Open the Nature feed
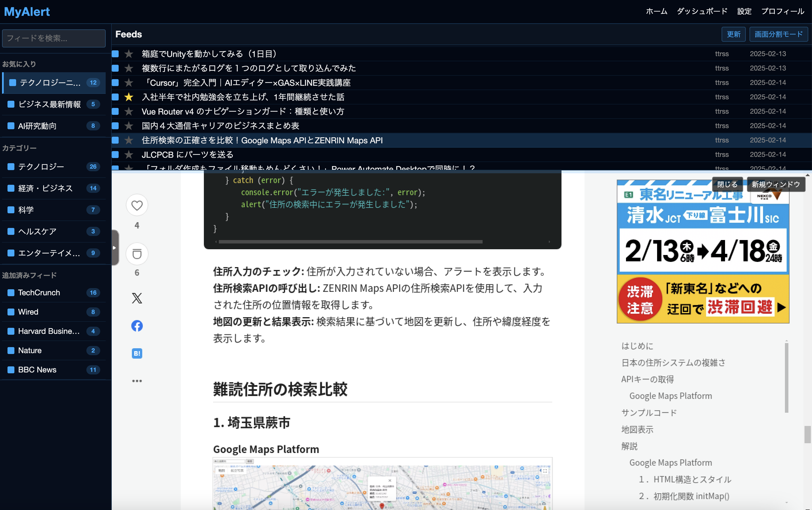Viewport: 812px width, 510px height. [x=54, y=350]
